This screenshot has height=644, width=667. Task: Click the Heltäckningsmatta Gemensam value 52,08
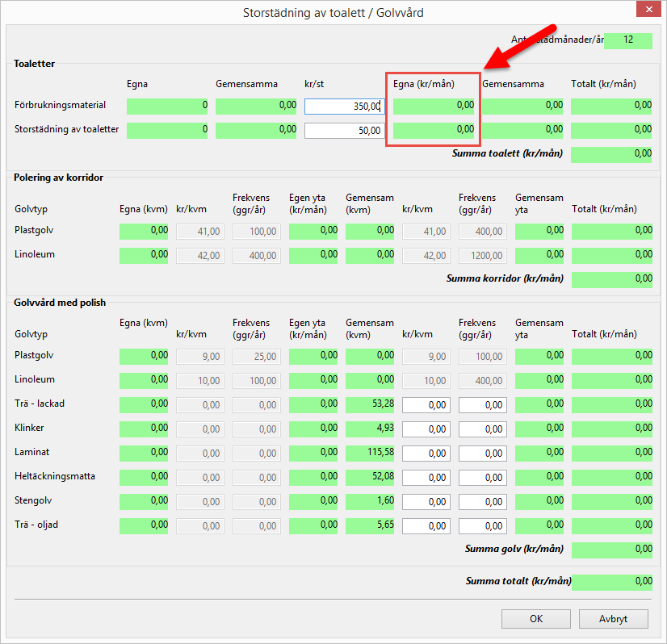(370, 477)
